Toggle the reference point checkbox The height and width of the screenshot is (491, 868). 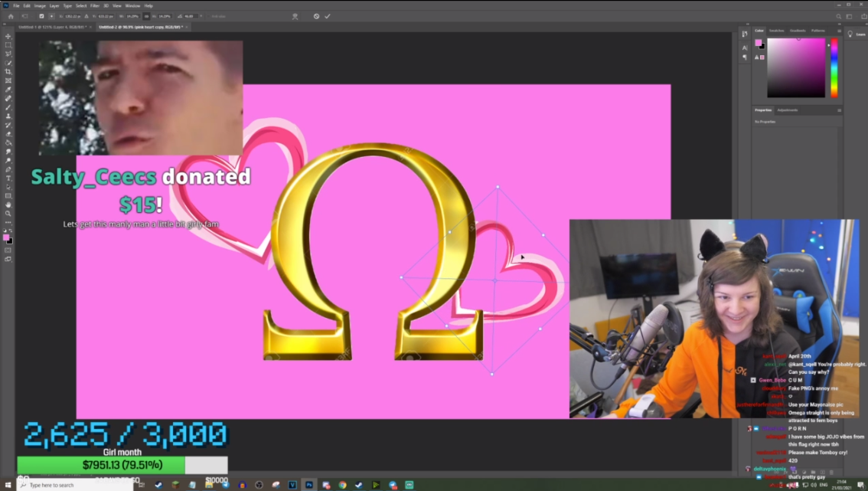[x=41, y=16]
